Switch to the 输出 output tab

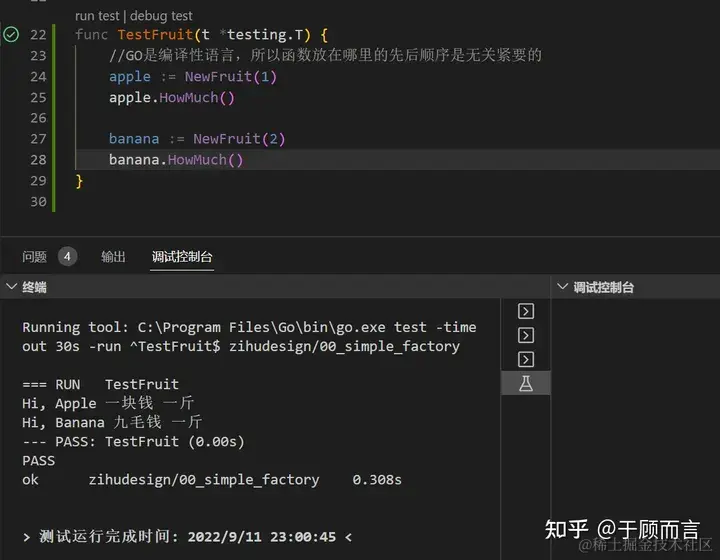pos(113,257)
